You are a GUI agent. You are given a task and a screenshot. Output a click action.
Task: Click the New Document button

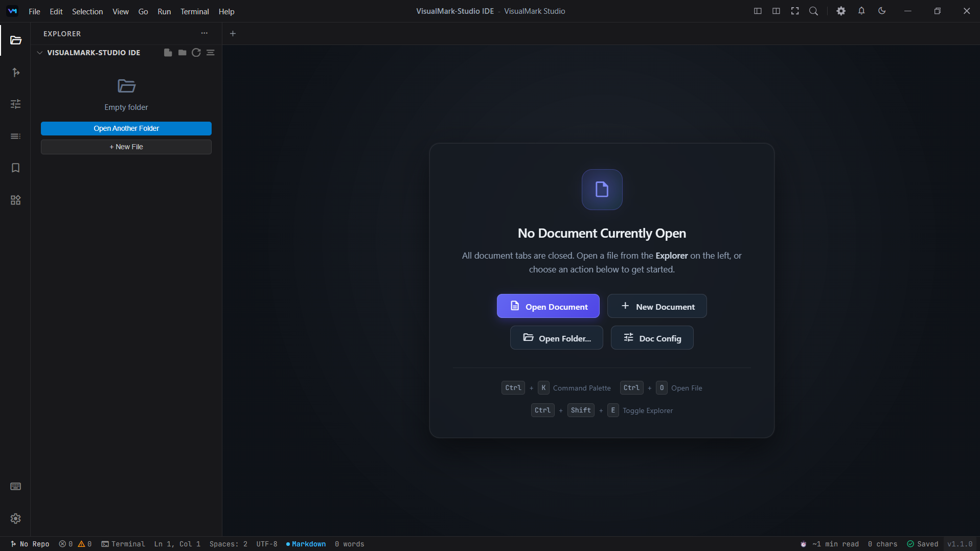click(x=657, y=306)
